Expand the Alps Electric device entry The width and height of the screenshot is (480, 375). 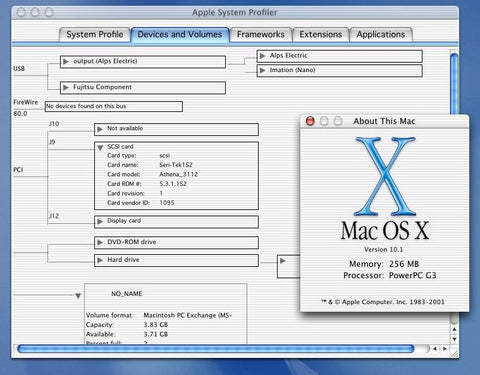[x=263, y=56]
